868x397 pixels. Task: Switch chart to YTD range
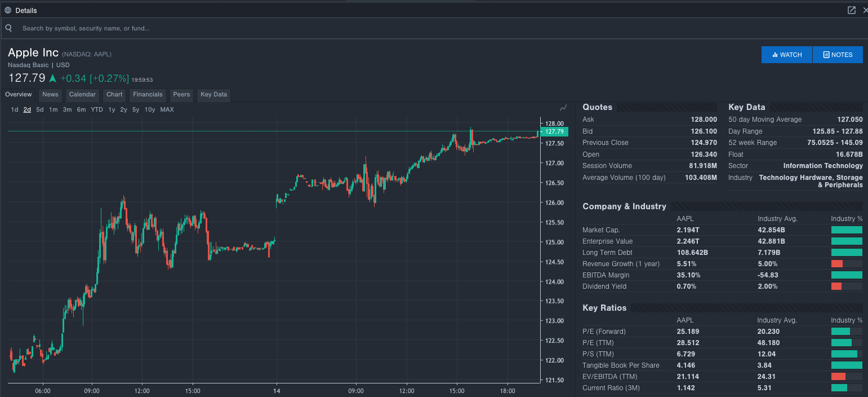pyautogui.click(x=96, y=109)
